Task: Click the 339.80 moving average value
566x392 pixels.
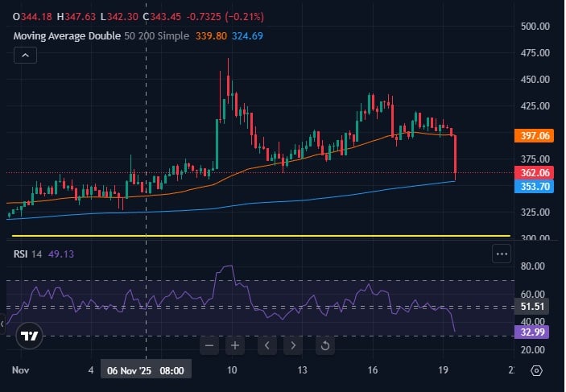Action: (x=213, y=36)
